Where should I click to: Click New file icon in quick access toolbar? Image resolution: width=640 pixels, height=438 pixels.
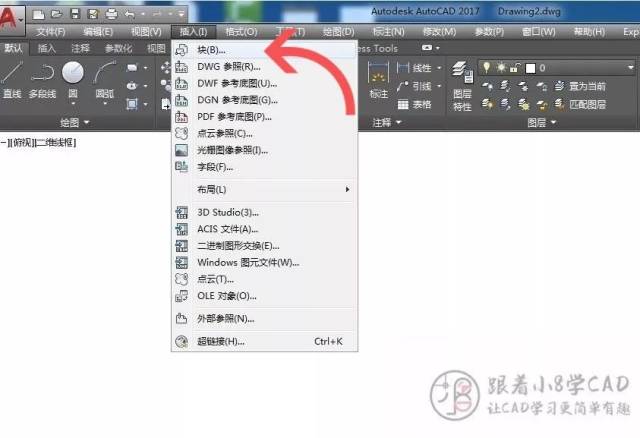pyautogui.click(x=38, y=15)
